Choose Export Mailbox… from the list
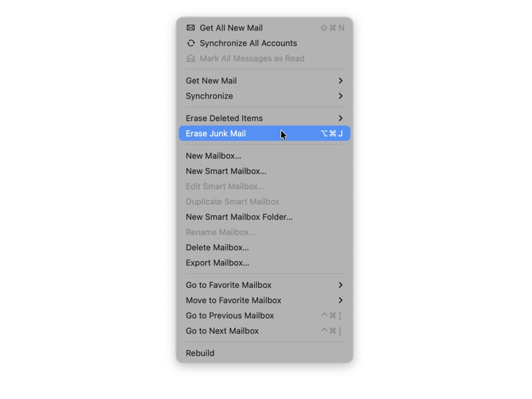Image resolution: width=532 pixels, height=399 pixels. pos(265,263)
